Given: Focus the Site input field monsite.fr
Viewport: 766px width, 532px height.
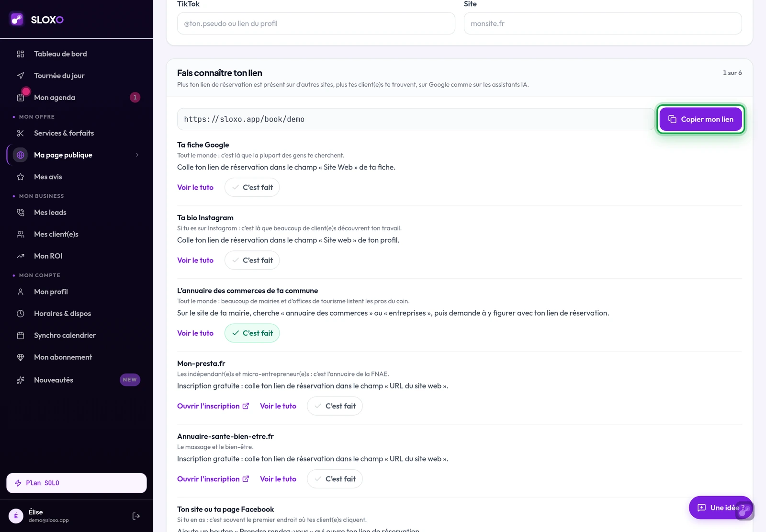Looking at the screenshot, I should (603, 23).
